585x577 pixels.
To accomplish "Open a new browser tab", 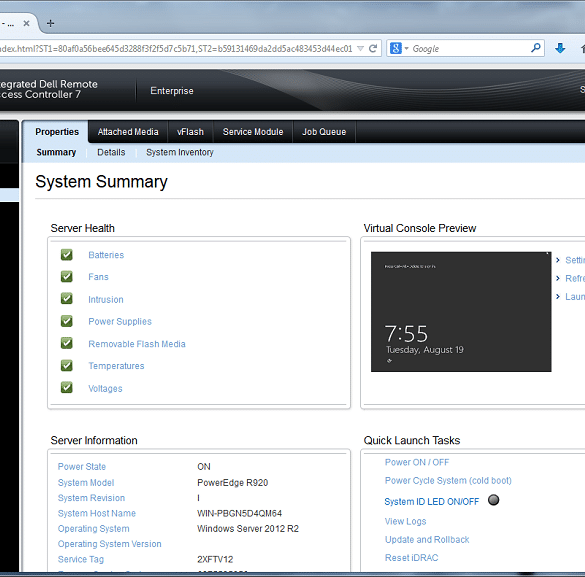I will point(50,23).
